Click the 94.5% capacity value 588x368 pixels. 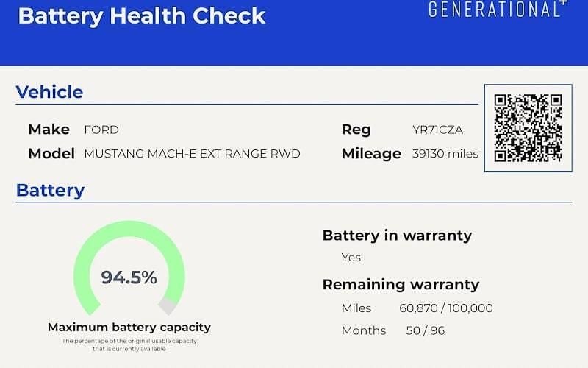(129, 277)
